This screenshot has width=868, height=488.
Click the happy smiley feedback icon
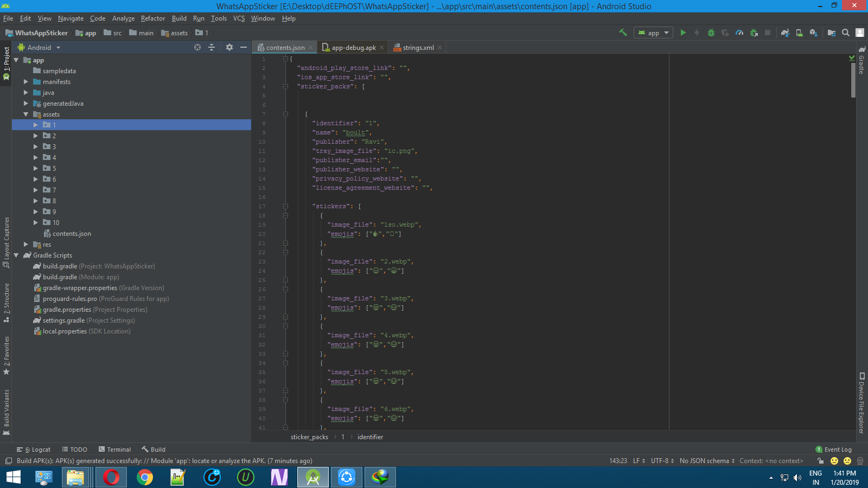click(x=834, y=461)
